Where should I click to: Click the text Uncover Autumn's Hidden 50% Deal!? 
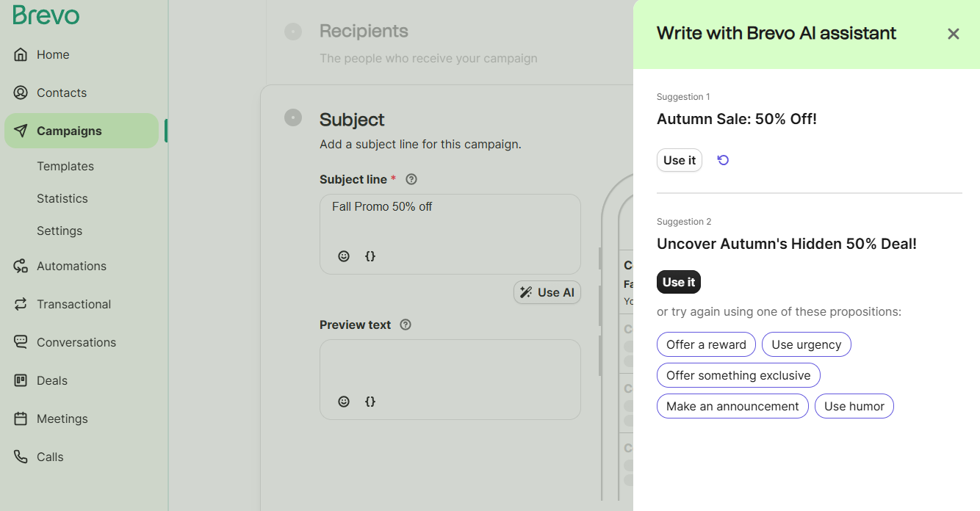click(x=787, y=244)
